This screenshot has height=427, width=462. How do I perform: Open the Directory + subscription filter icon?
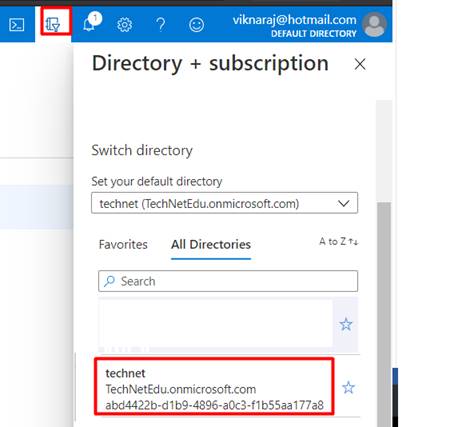point(53,24)
